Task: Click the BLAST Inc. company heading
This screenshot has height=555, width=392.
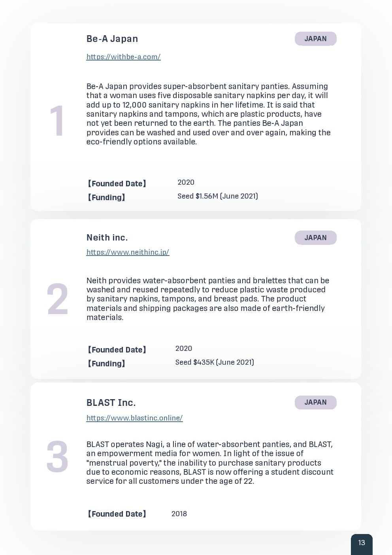Action: 111,403
